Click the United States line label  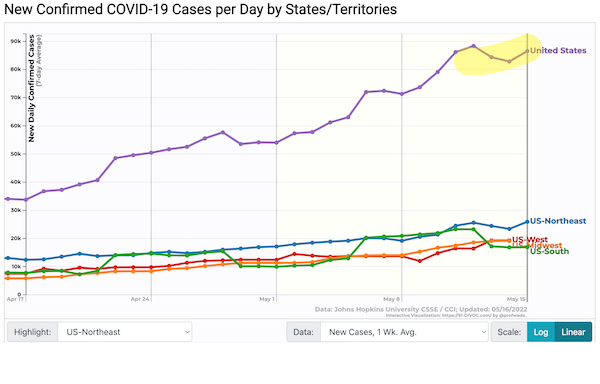[558, 50]
